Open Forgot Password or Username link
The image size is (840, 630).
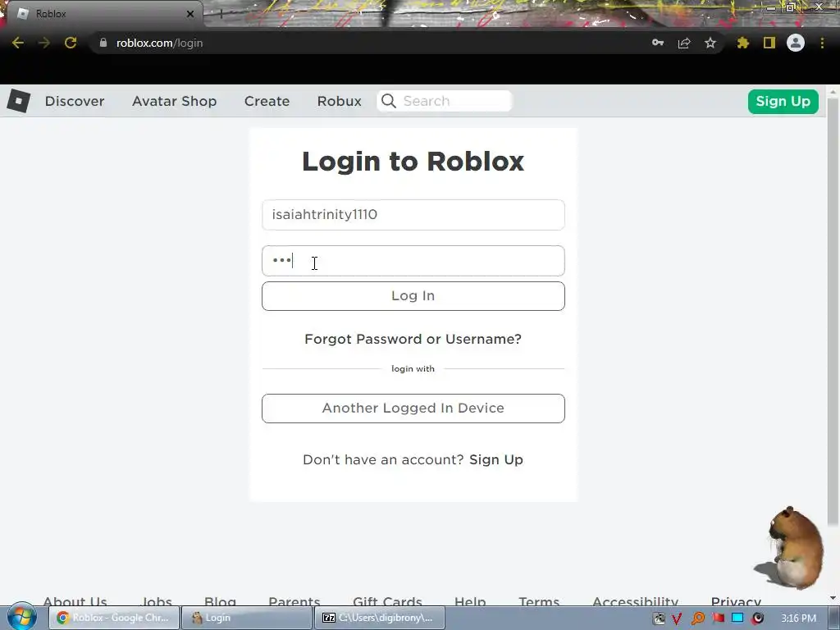tap(413, 339)
